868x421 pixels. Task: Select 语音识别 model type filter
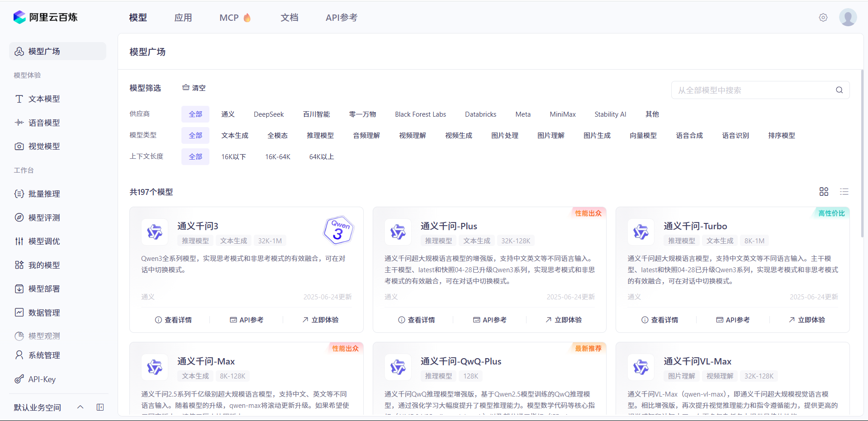tap(735, 135)
